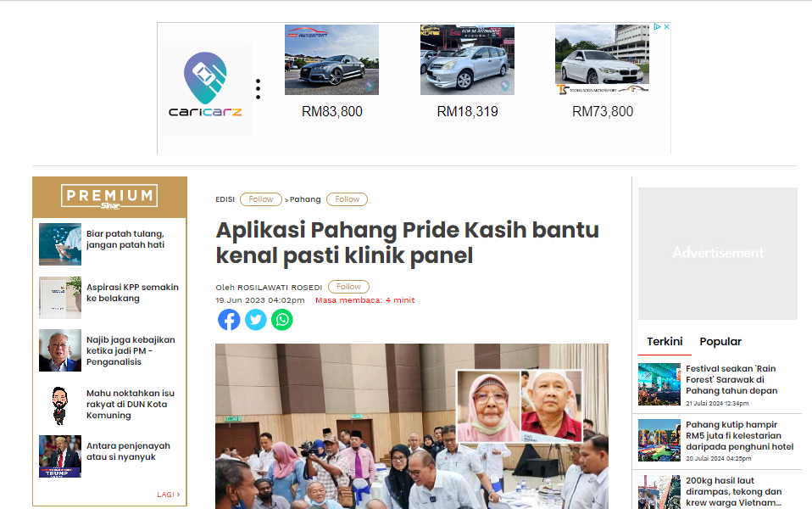Screen dimensions: 812x509
Task: Expand more premium articles via LAGI
Action: click(x=169, y=495)
